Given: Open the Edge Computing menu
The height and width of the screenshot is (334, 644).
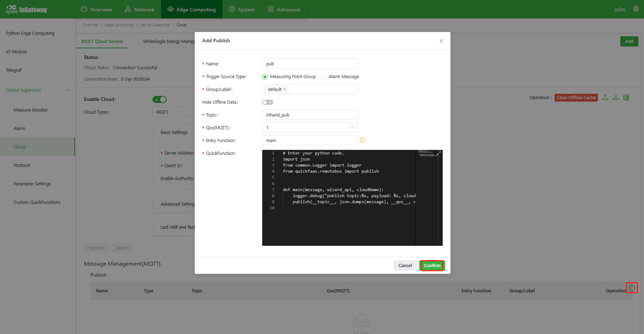Looking at the screenshot, I should (192, 9).
